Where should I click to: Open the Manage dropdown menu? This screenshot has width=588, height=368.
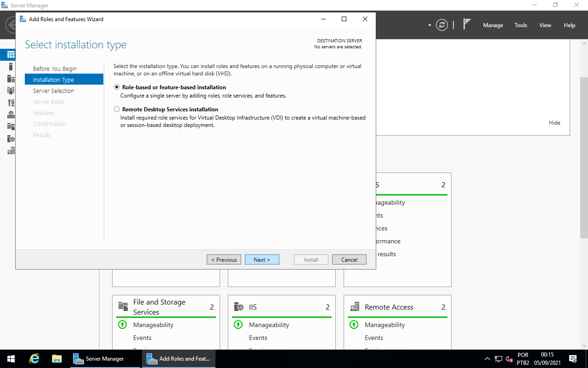point(492,25)
